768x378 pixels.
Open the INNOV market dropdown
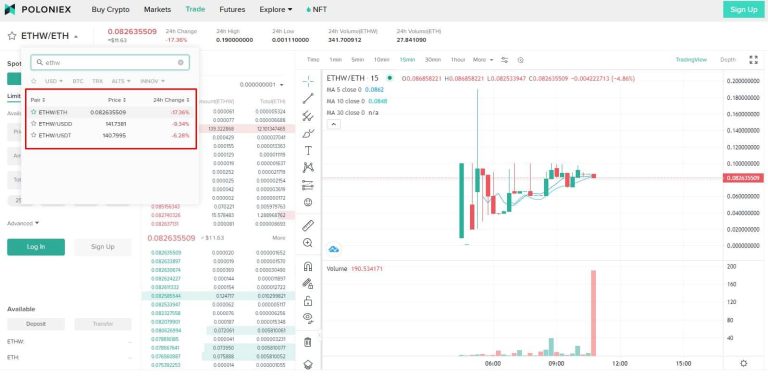(x=152, y=81)
